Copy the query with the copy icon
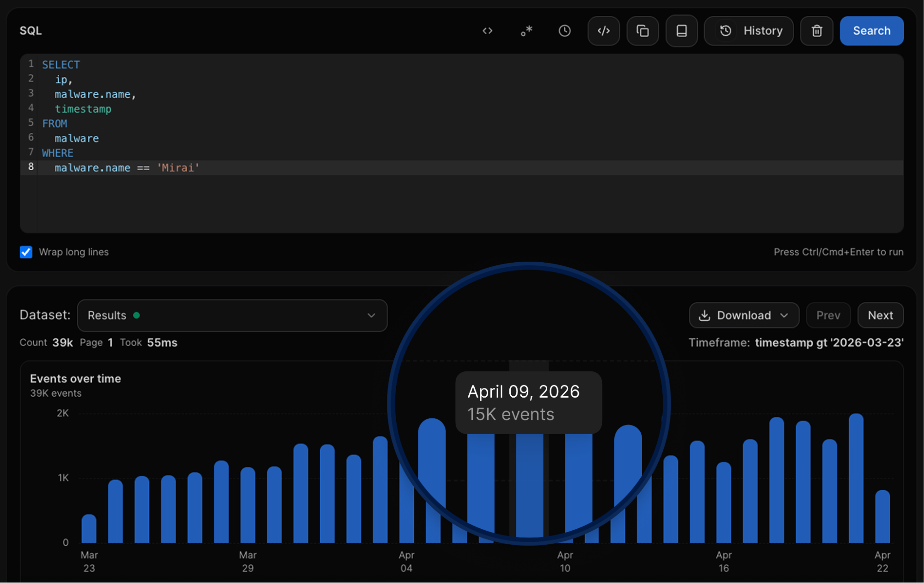Screen dimensions: 924x583 (x=643, y=31)
